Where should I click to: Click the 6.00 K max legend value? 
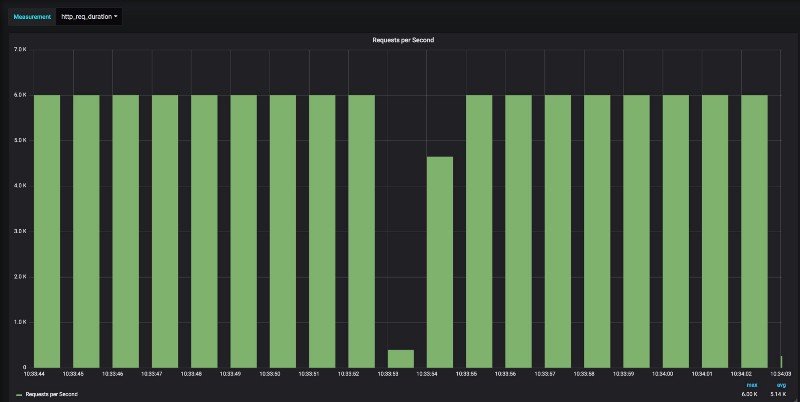click(x=749, y=394)
